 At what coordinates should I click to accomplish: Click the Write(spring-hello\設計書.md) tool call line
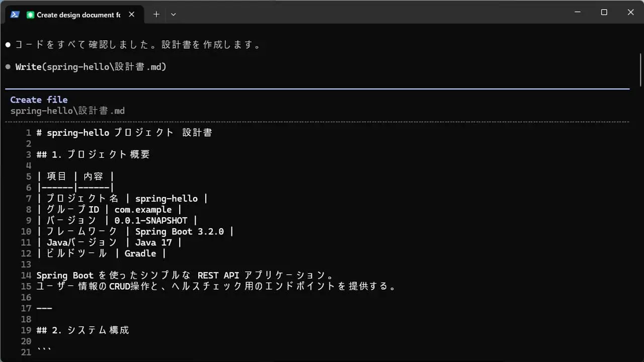[91, 67]
